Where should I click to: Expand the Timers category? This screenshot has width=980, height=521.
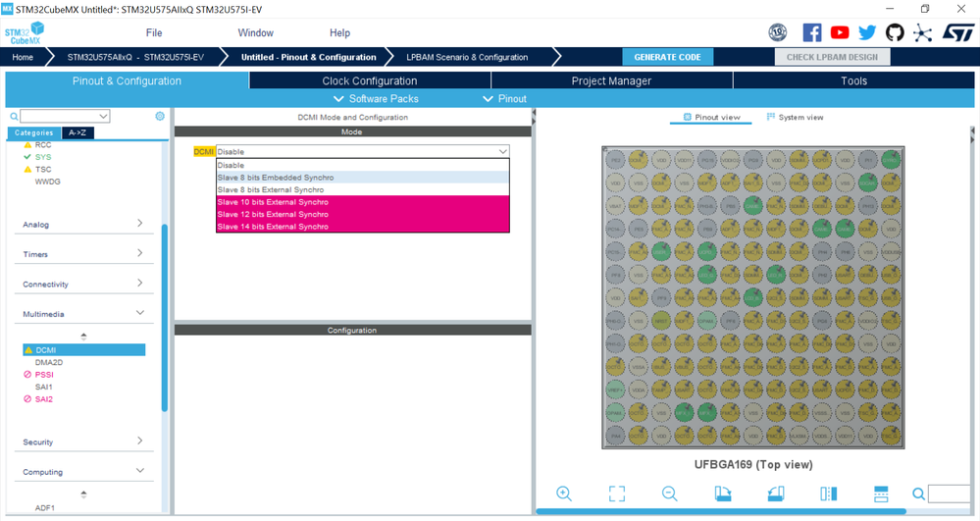(83, 254)
